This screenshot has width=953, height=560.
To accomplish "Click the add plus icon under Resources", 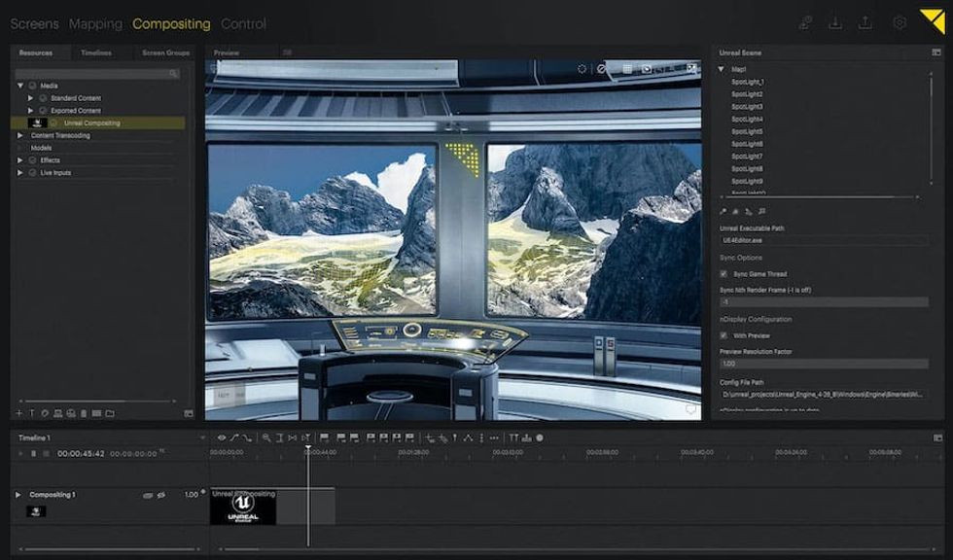I will 18,414.
